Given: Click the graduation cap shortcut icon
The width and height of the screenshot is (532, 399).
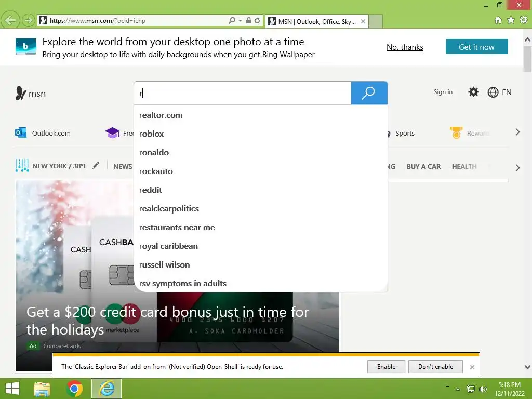Looking at the screenshot, I should pos(112,133).
